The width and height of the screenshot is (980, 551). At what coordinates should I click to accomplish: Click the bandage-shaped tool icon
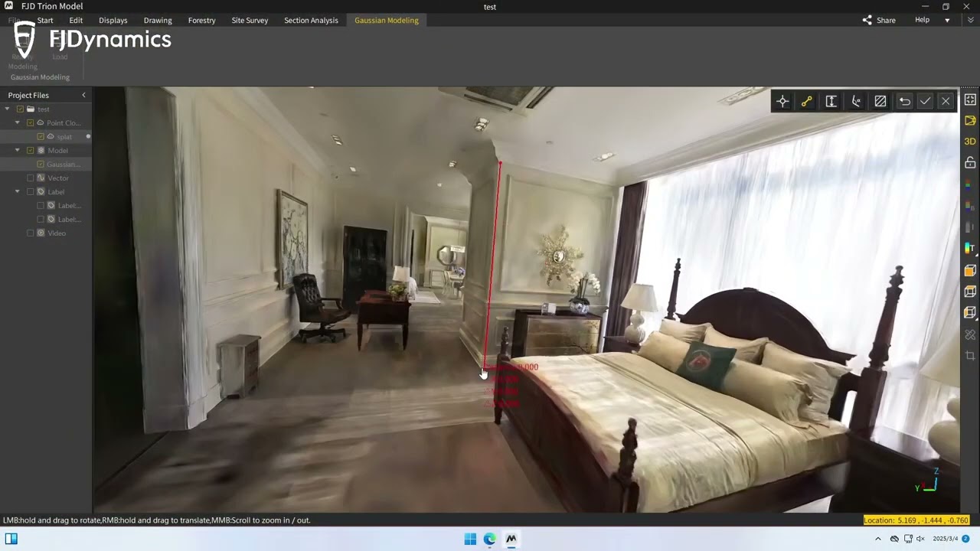point(970,334)
